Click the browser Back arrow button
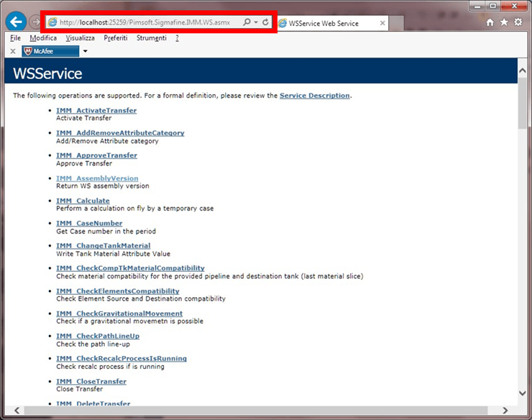 16,22
